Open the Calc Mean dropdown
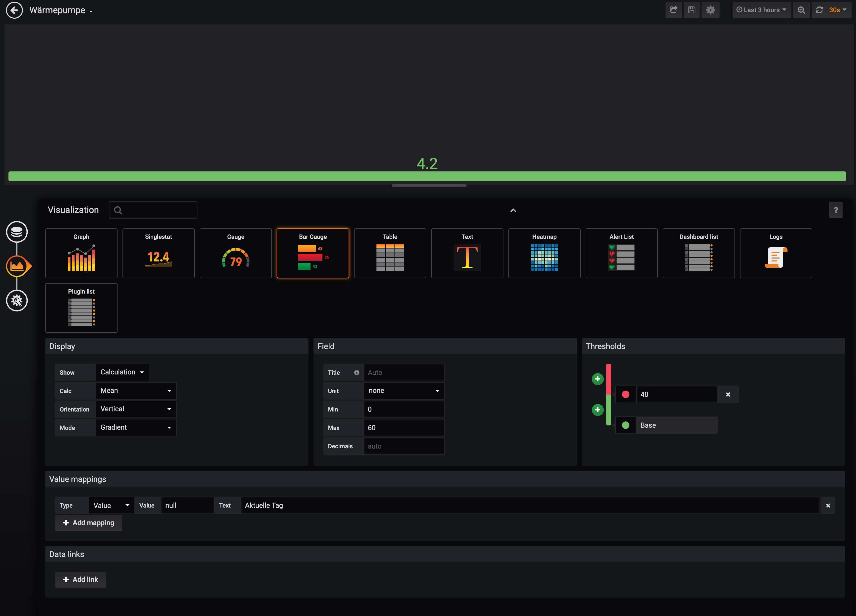The height and width of the screenshot is (616, 856). tap(135, 390)
